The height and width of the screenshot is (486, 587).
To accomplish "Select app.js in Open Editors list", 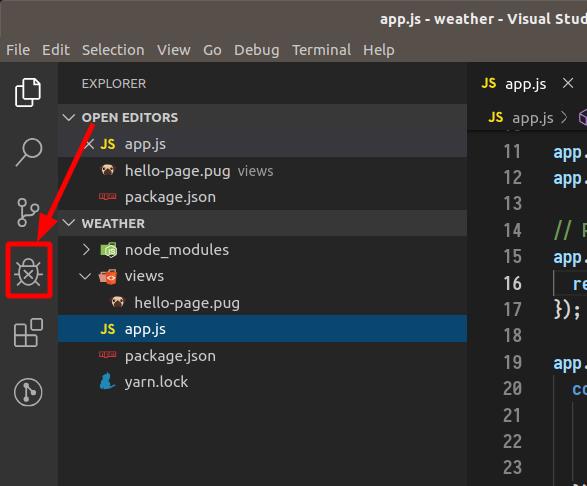I will pos(262,144).
